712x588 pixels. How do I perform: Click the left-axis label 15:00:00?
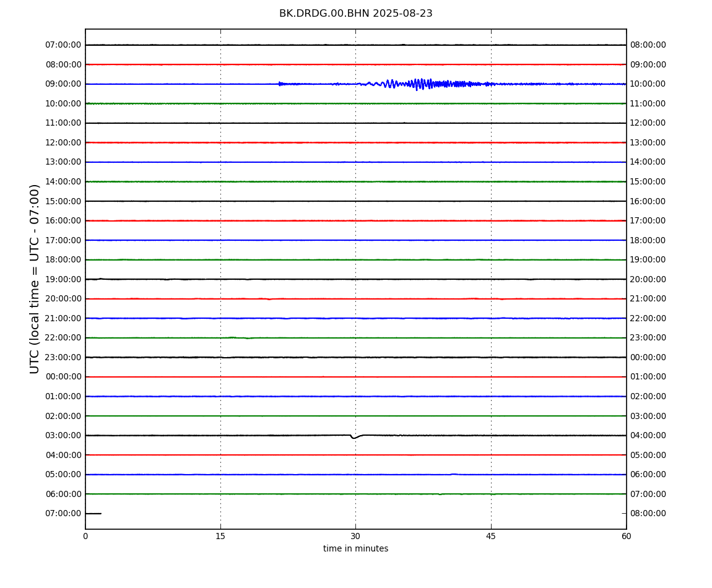tap(63, 201)
